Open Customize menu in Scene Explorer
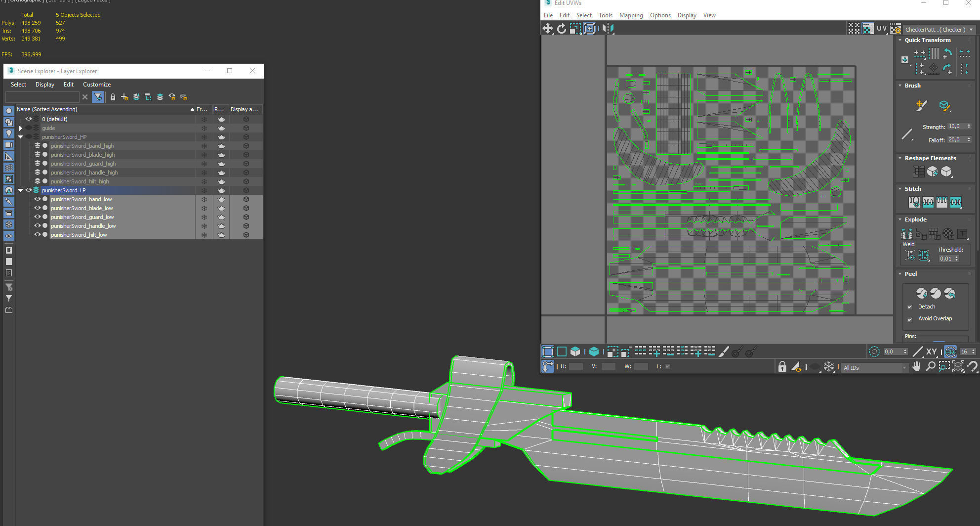 click(x=96, y=85)
